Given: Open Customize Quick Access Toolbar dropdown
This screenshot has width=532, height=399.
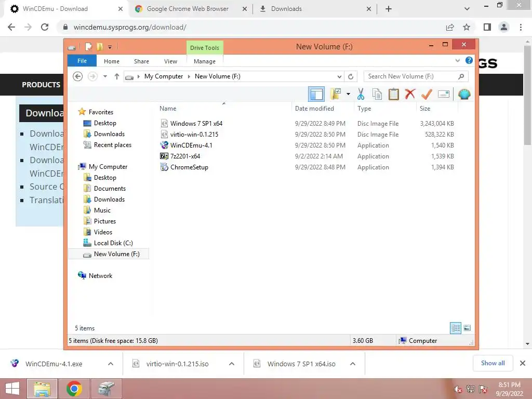Looking at the screenshot, I should (x=110, y=47).
